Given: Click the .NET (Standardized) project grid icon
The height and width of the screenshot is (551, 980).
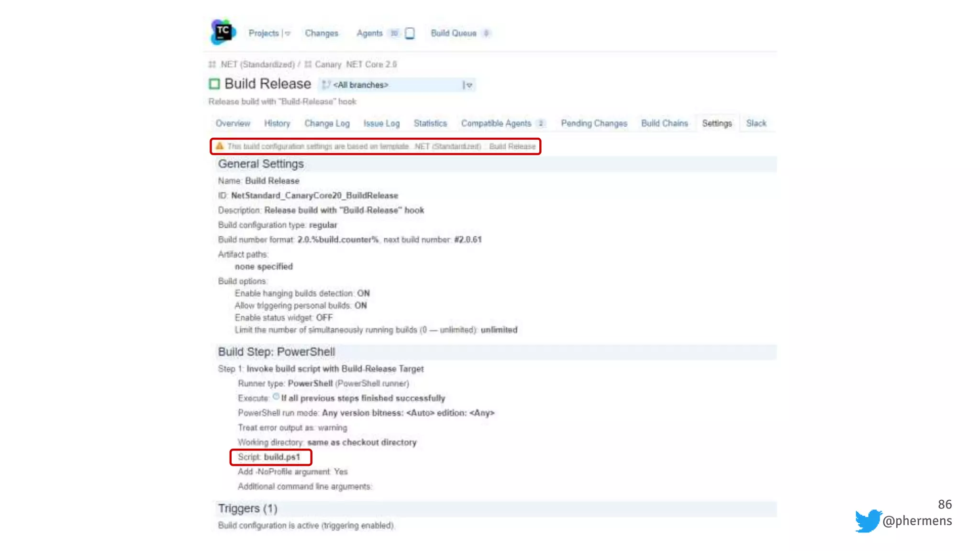Looking at the screenshot, I should click(x=212, y=64).
